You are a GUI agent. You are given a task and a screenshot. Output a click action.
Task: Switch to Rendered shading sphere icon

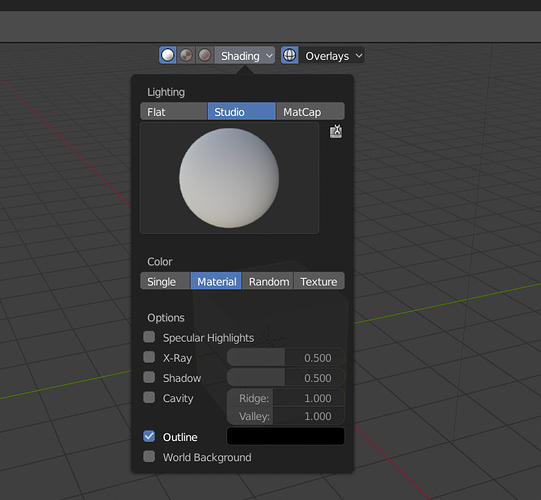tap(205, 55)
